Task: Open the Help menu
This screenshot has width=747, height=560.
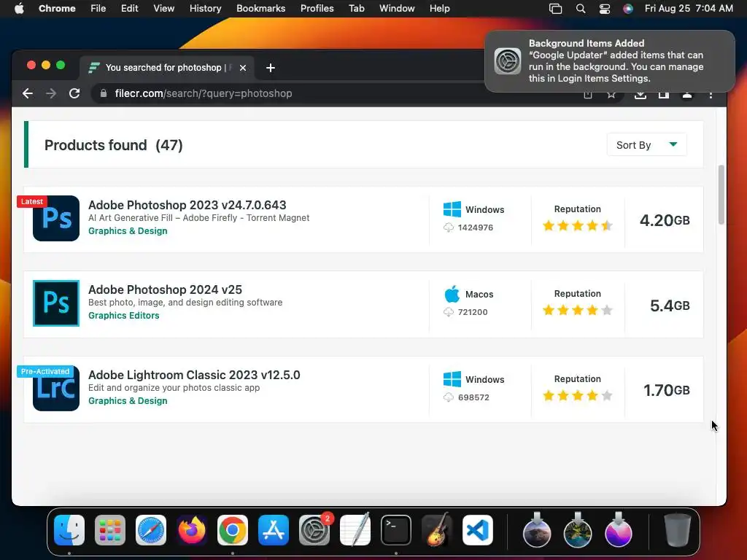Action: click(439, 9)
